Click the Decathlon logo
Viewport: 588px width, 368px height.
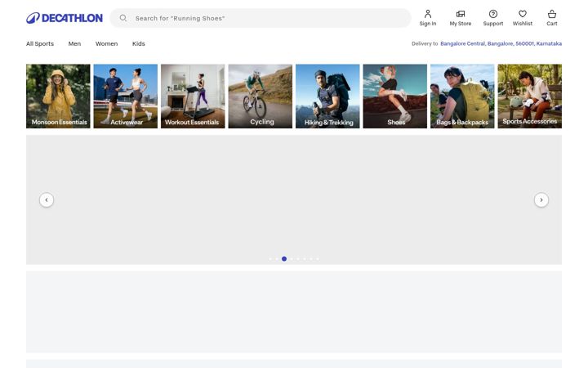coord(65,18)
